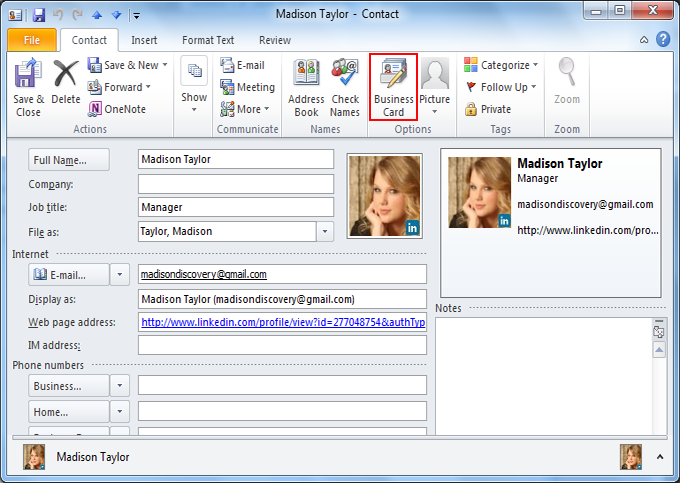680x483 pixels.
Task: Open the E-mail type dropdown arrow
Action: [x=120, y=274]
